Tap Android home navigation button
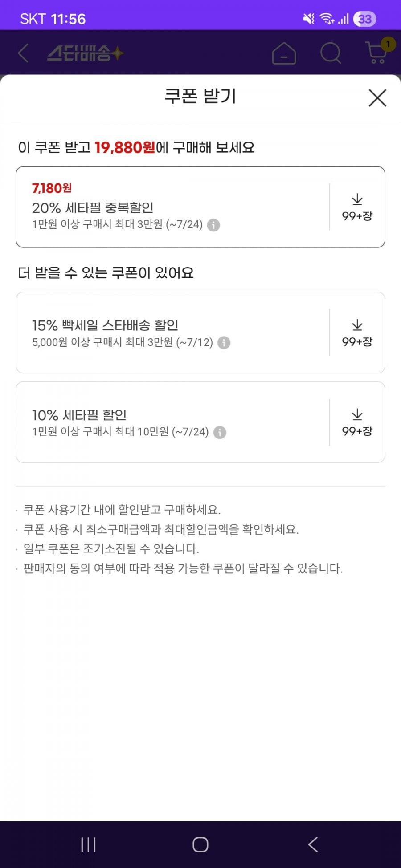Viewport: 401px width, 868px height. click(200, 844)
